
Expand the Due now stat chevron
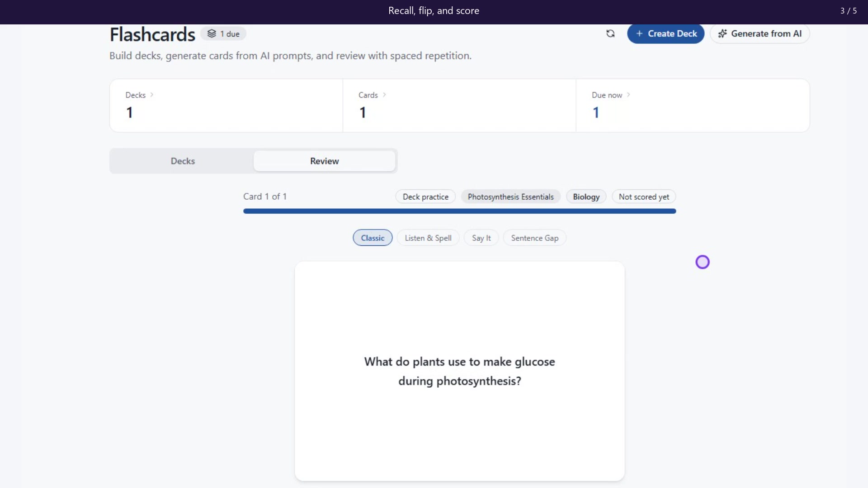(628, 95)
